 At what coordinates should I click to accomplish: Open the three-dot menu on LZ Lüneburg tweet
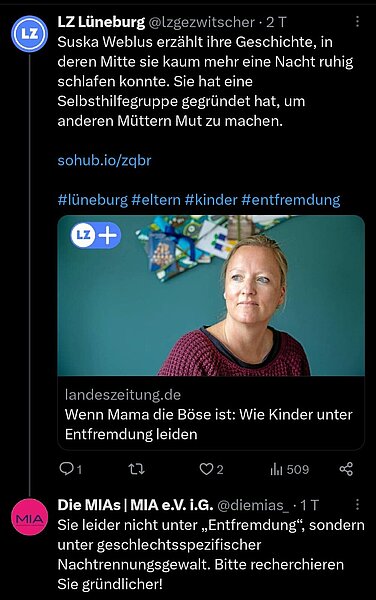[357, 22]
